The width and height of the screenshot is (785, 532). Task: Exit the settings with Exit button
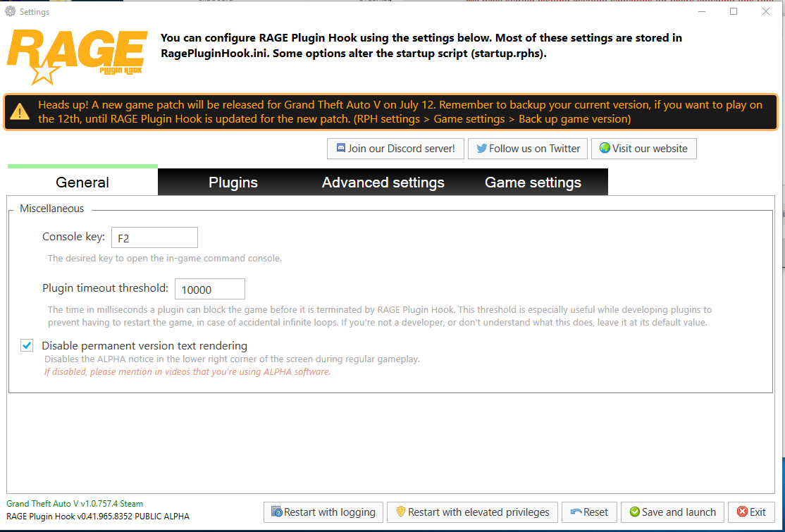coord(751,512)
